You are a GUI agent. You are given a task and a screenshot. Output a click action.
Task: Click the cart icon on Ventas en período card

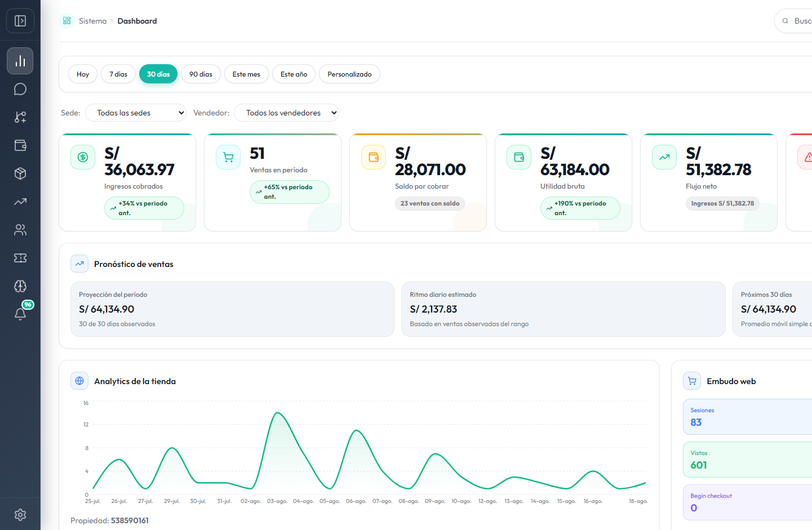click(228, 157)
